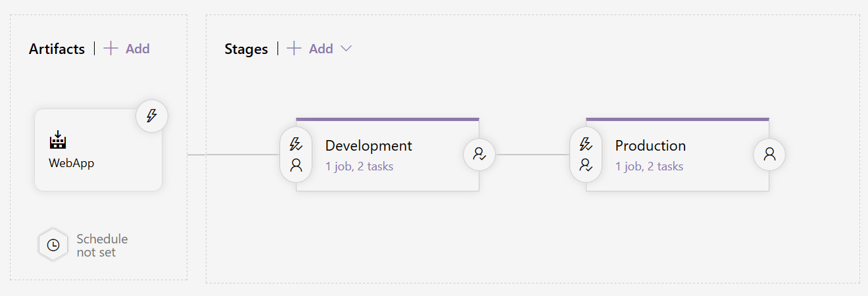Image resolution: width=868 pixels, height=296 pixels.
Task: Expand the Stages Add dropdown chevron
Action: tap(346, 49)
